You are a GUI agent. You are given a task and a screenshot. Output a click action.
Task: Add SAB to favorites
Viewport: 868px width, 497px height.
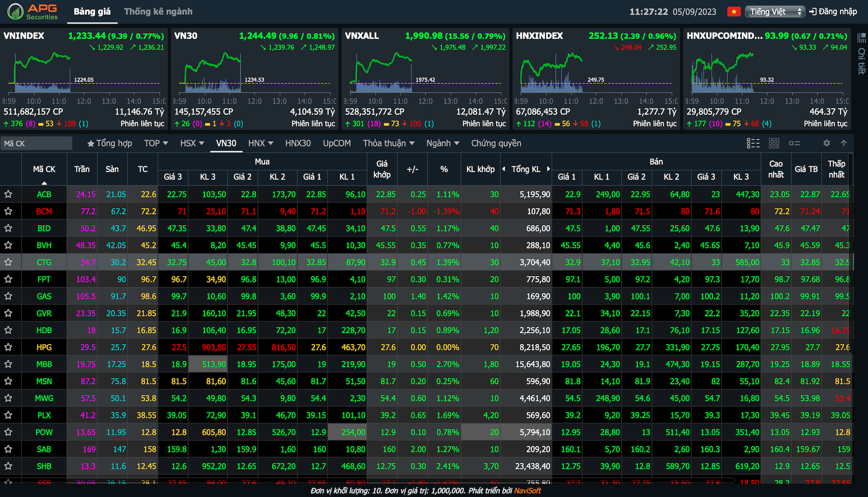tap(8, 449)
